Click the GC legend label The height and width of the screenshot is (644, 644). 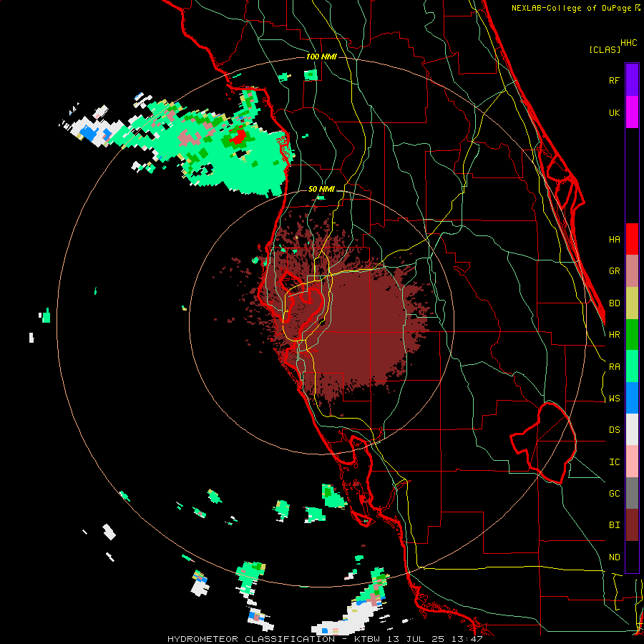pyautogui.click(x=614, y=494)
